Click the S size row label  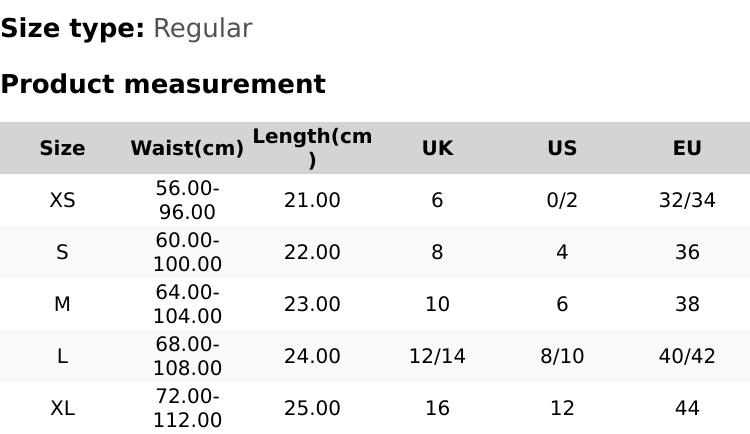[62, 252]
